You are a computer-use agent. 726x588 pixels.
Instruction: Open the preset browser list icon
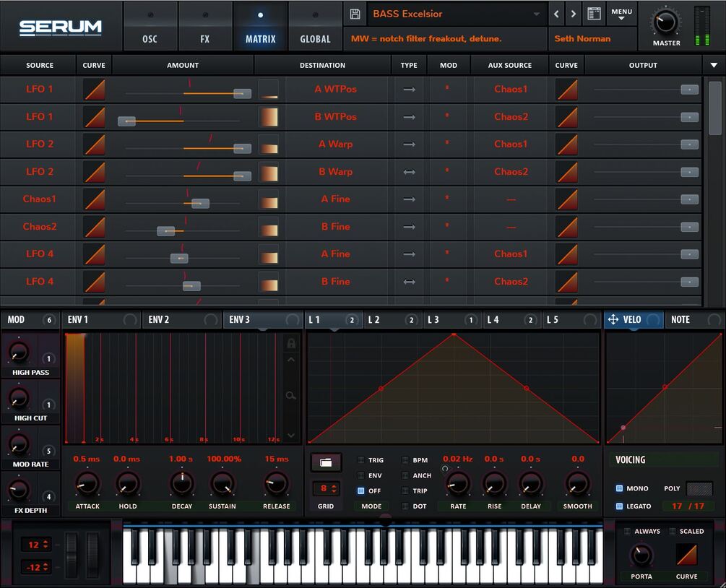(594, 14)
